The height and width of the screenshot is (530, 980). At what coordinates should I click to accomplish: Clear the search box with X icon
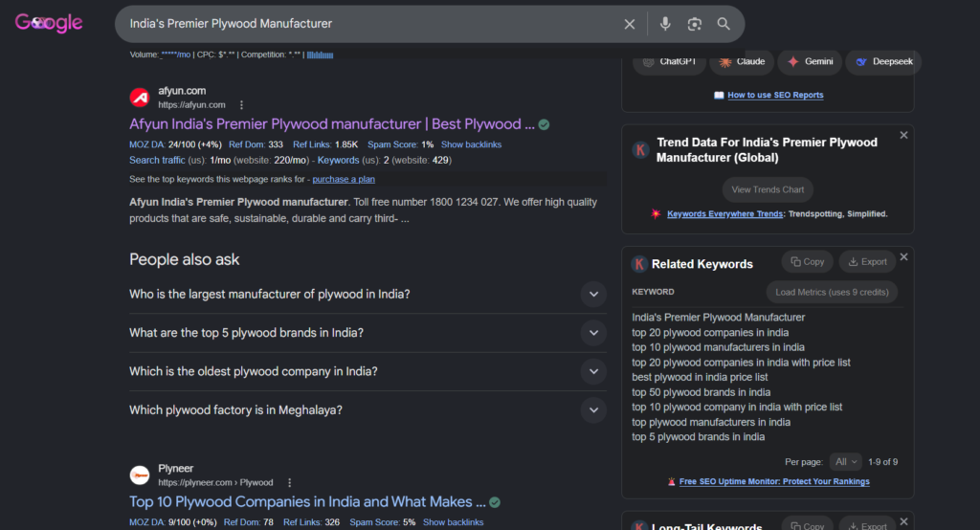(630, 24)
